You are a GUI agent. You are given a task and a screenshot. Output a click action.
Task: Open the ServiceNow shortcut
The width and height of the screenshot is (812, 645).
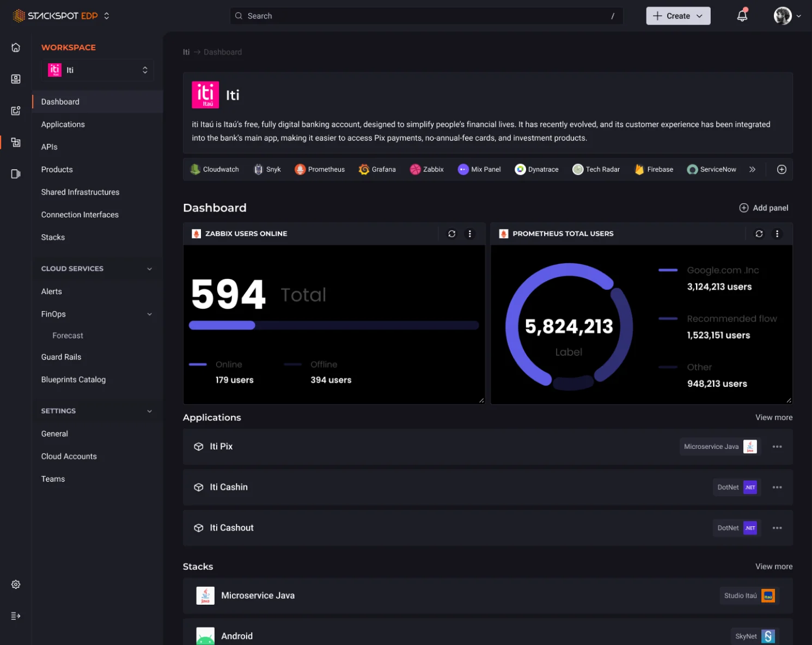(x=712, y=169)
